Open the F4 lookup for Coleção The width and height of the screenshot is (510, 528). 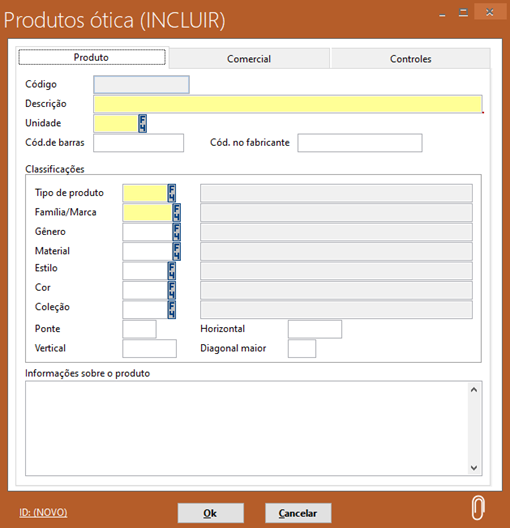pos(171,310)
